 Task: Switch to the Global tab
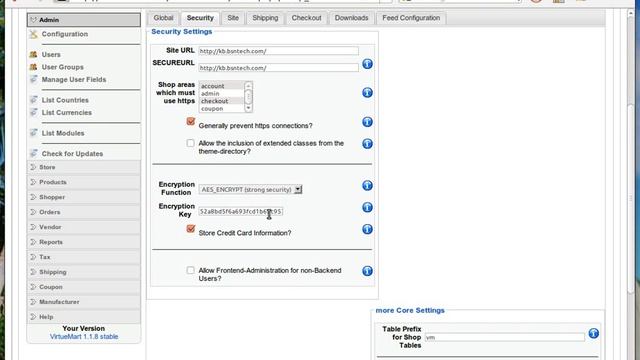pos(163,18)
